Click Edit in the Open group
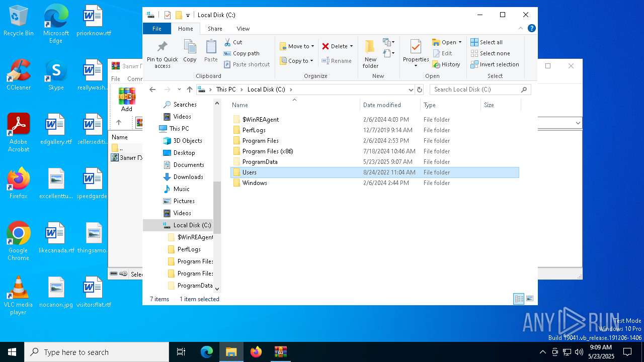This screenshot has width=644, height=362. tap(442, 53)
